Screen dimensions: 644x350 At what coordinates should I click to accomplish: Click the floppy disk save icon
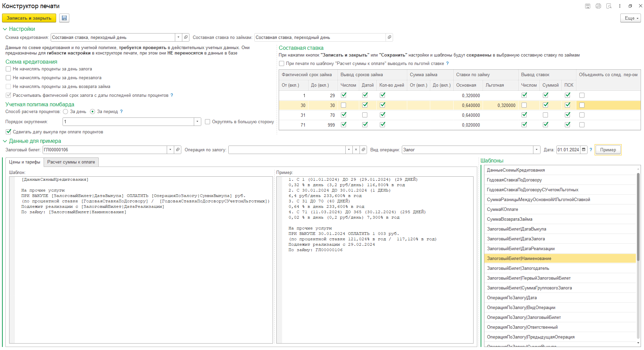point(64,18)
